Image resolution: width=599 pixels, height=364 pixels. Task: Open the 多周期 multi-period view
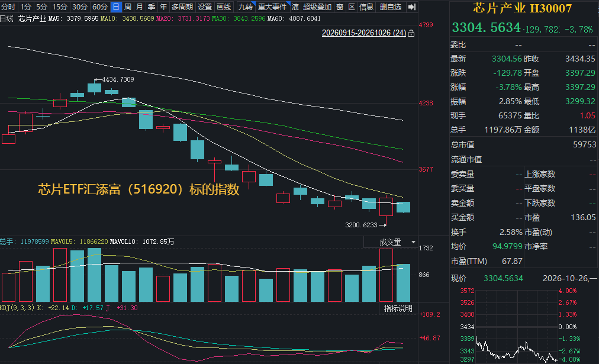tap(182, 7)
